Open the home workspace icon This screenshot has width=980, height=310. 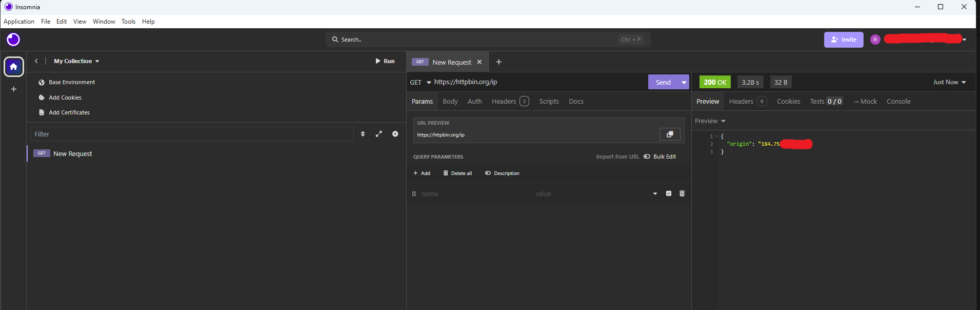click(14, 67)
